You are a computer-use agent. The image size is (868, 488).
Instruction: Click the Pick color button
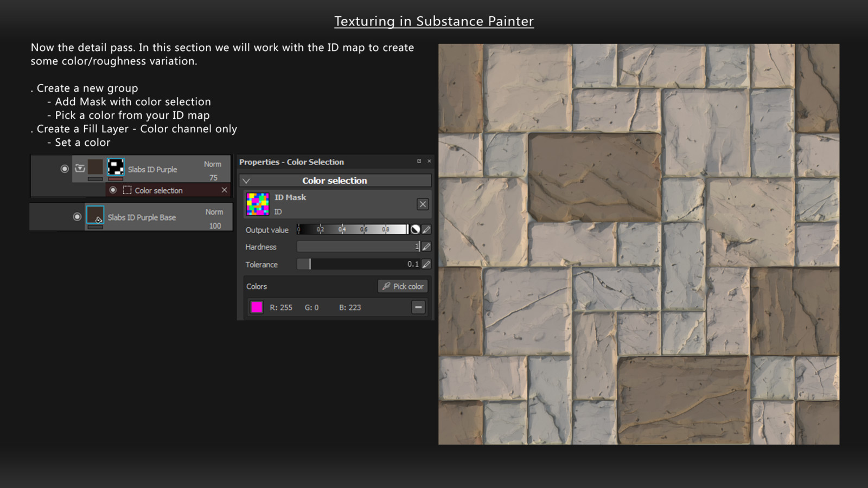click(x=403, y=286)
